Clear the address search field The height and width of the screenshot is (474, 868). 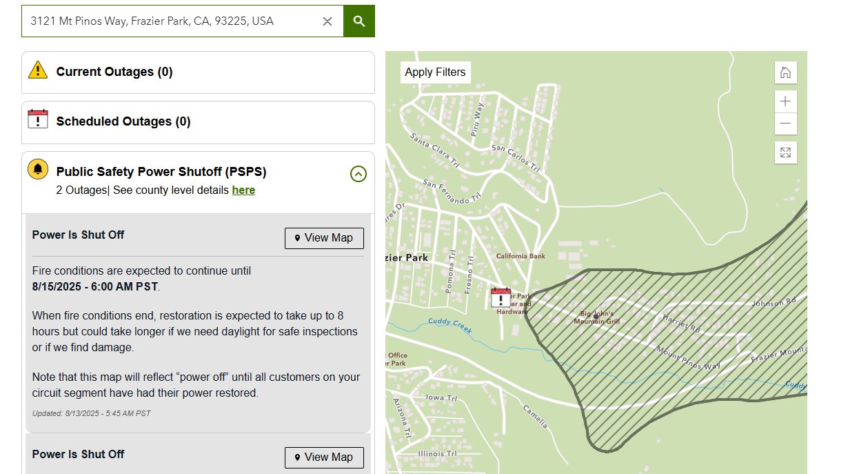tap(327, 21)
